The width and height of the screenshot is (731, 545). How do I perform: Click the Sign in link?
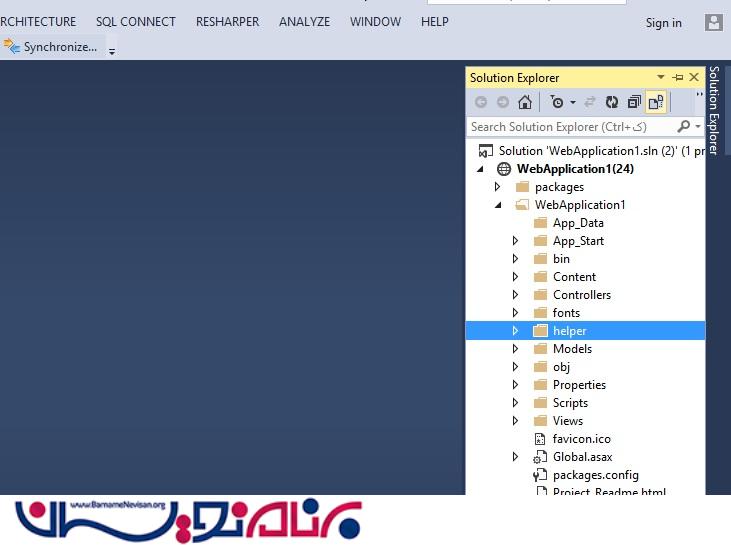(x=663, y=23)
